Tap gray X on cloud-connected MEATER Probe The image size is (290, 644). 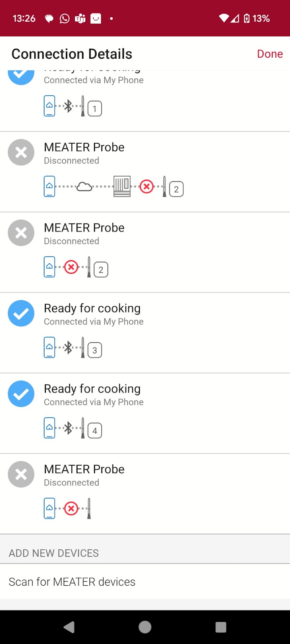[21, 152]
